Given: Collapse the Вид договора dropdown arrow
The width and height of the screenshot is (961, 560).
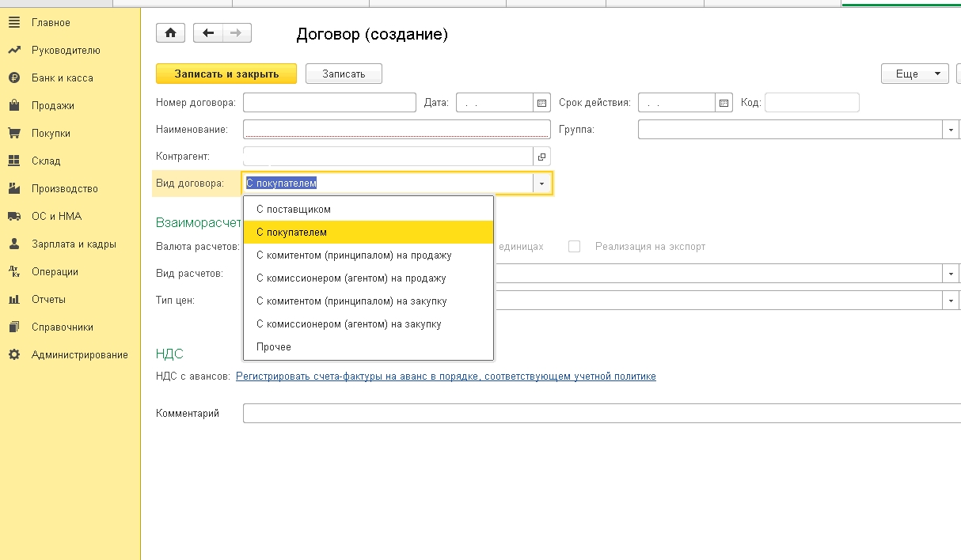Looking at the screenshot, I should pos(542,184).
